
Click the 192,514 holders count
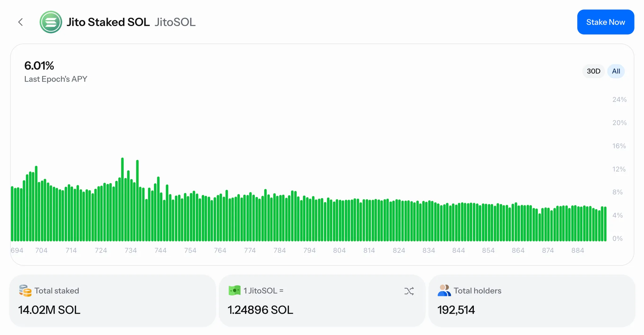(456, 310)
